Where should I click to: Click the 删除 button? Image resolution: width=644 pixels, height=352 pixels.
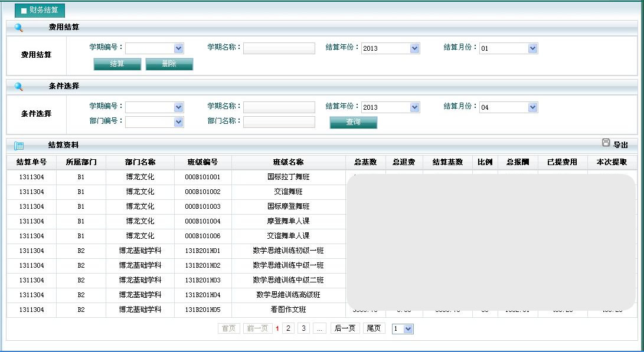click(x=169, y=64)
